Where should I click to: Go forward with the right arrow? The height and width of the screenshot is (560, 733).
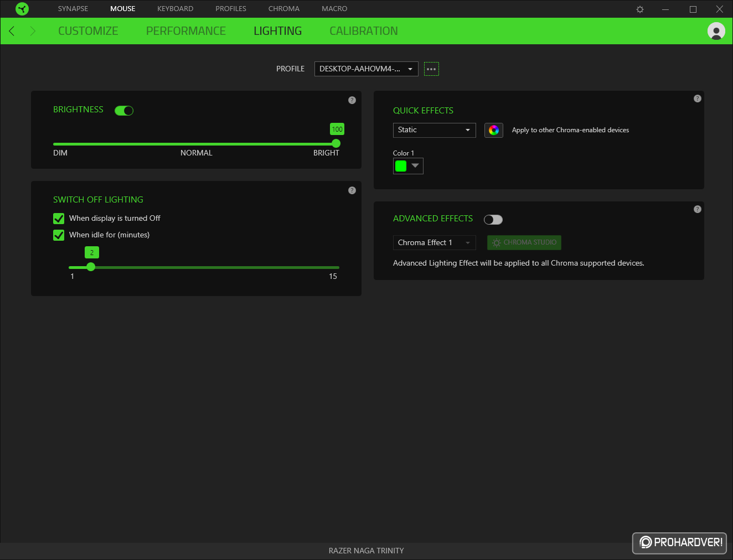tap(33, 31)
